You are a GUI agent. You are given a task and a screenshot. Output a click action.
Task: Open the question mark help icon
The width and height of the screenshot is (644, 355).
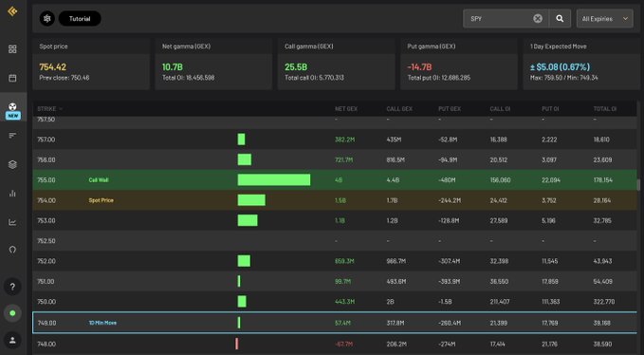[x=12, y=287]
